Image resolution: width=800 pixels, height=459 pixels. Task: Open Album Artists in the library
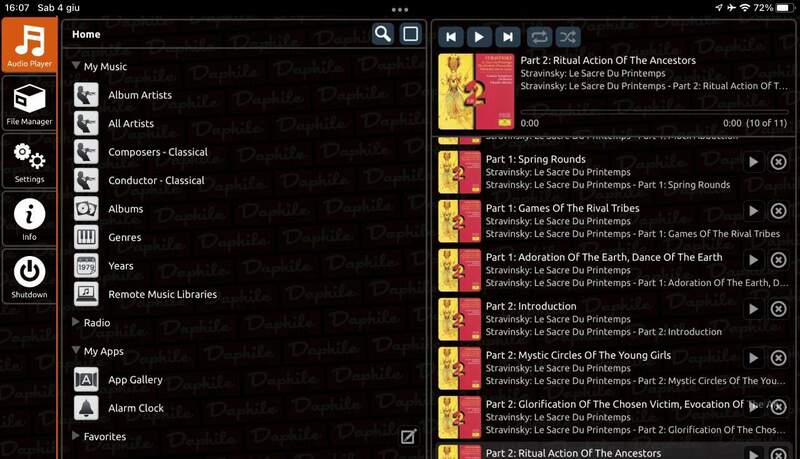click(139, 95)
